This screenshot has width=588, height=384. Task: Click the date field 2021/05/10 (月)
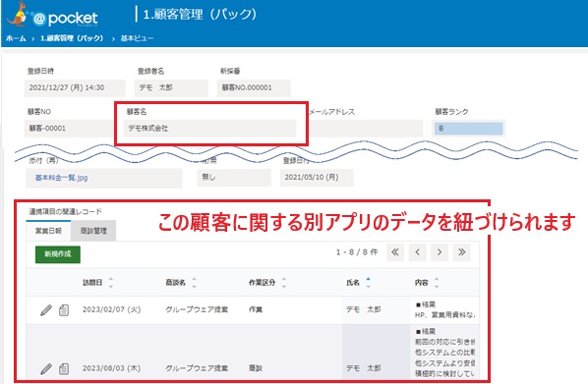coord(317,177)
